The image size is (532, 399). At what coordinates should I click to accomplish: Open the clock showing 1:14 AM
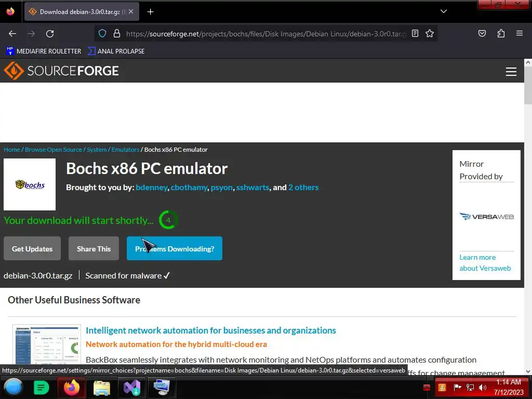[509, 387]
